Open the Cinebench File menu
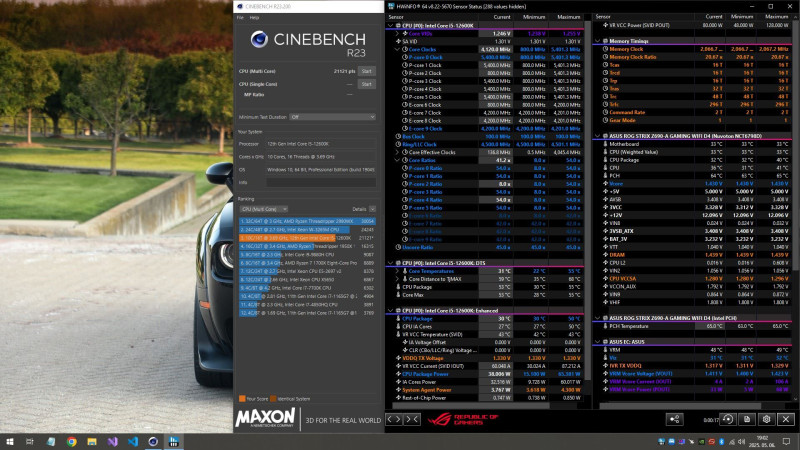Image resolution: width=800 pixels, height=450 pixels. tap(240, 17)
